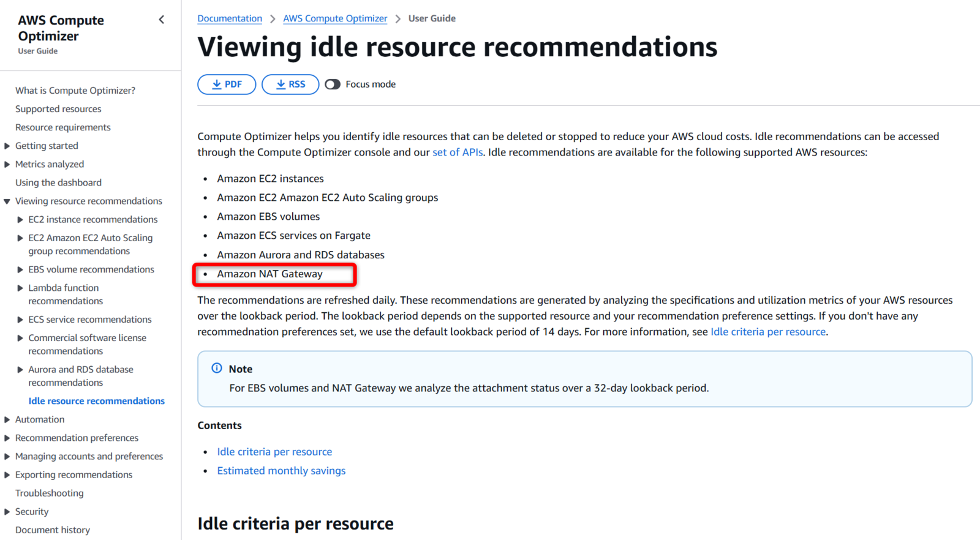Download the guide as PDF
The image size is (980, 540).
click(227, 84)
